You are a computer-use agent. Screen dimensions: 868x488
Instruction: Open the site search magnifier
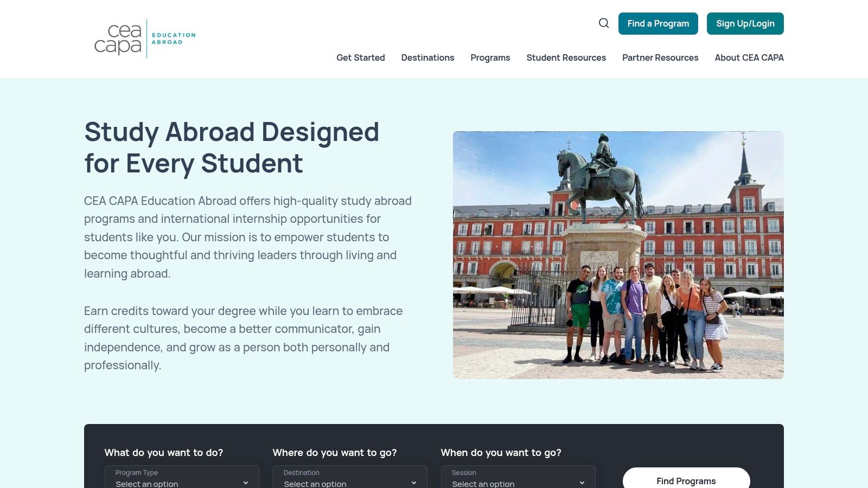point(603,23)
